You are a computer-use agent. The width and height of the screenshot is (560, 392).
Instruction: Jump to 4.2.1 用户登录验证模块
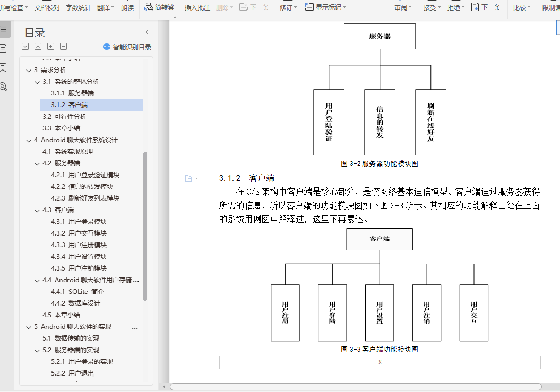[85, 175]
